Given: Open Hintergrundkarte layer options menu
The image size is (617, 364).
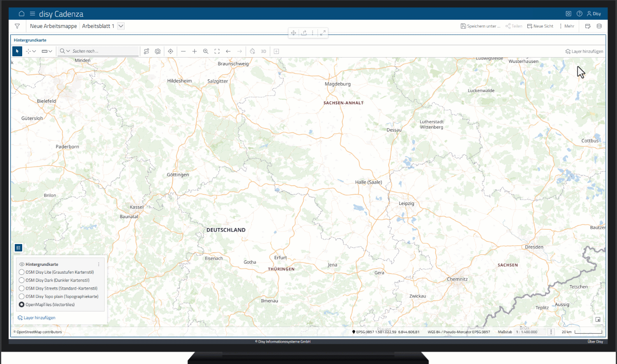Looking at the screenshot, I should click(99, 264).
